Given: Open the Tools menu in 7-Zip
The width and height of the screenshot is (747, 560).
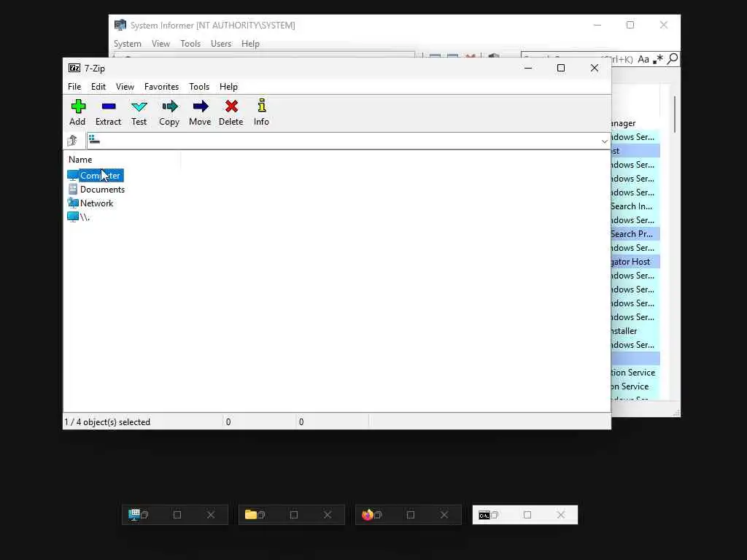Looking at the screenshot, I should (199, 87).
